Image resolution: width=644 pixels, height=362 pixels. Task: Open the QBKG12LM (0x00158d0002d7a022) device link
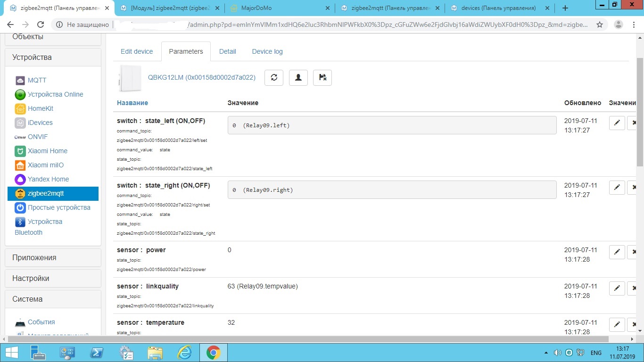[x=202, y=77]
